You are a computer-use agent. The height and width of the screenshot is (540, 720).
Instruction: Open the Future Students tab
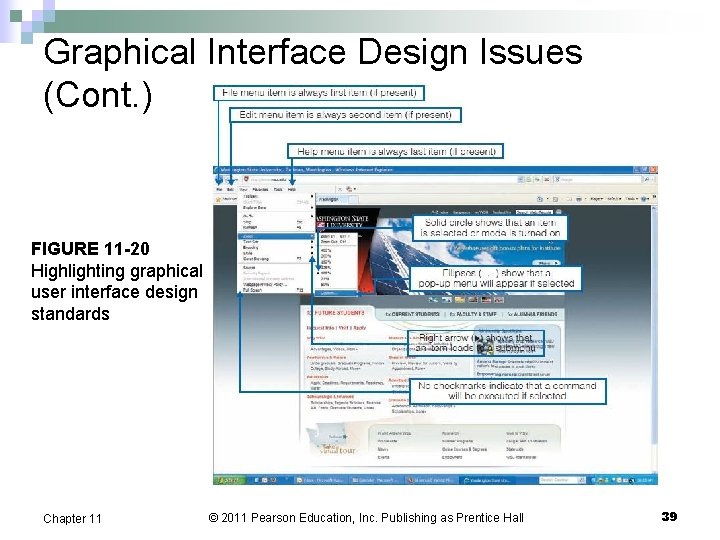click(338, 313)
